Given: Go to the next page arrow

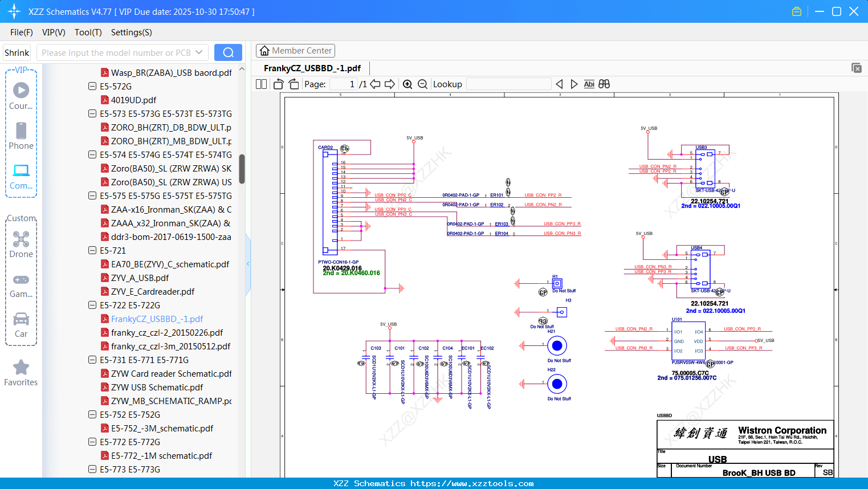Looking at the screenshot, I should click(x=390, y=84).
